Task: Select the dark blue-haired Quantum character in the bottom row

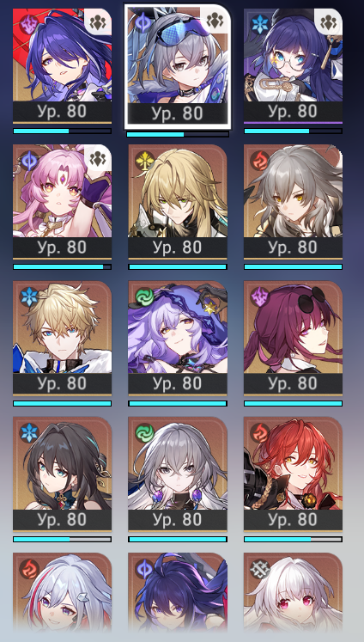Action: 178,591
